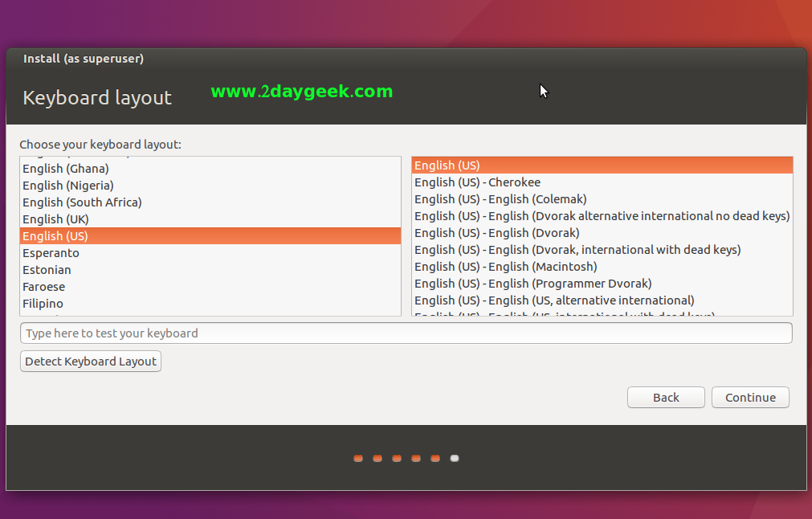
Task: Select Dvorak alternative international no dead keys
Action: pos(602,216)
